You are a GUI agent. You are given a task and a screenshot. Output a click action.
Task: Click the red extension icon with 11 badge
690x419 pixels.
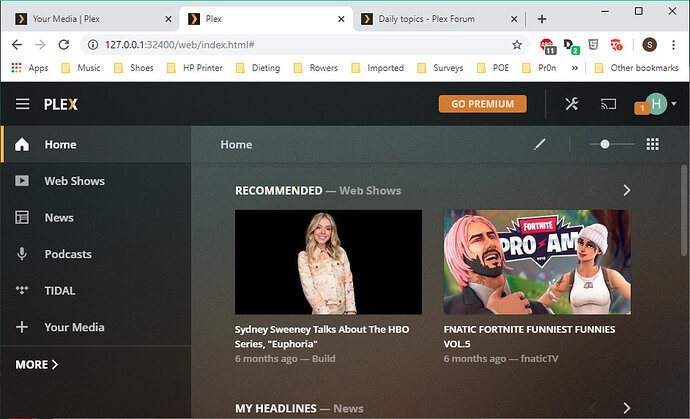[x=547, y=45]
